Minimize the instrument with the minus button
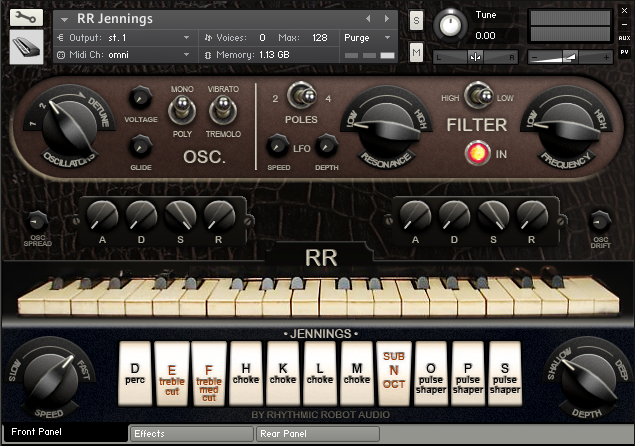 pos(624,25)
